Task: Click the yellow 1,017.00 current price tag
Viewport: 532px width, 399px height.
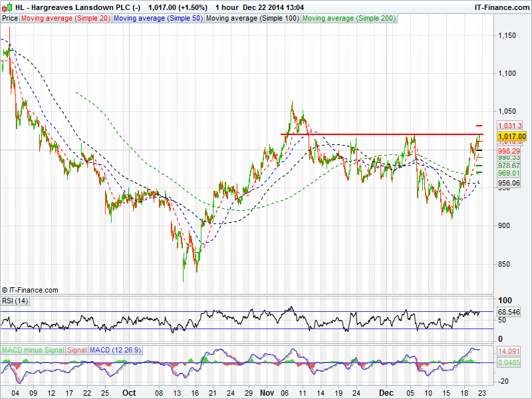Action: pos(512,136)
